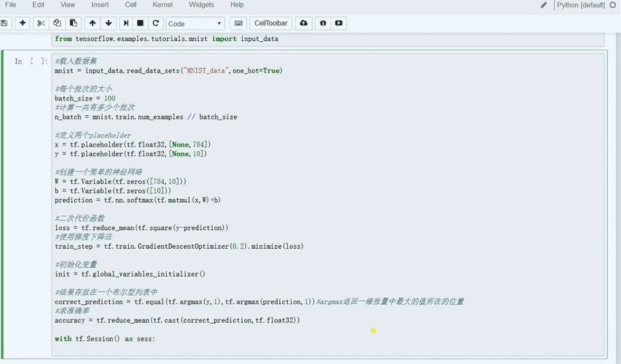Image resolution: width=621 pixels, height=364 pixels.
Task: Click the 'b = tf.Variable(tf.zeros([10]))' line
Action: (113, 190)
